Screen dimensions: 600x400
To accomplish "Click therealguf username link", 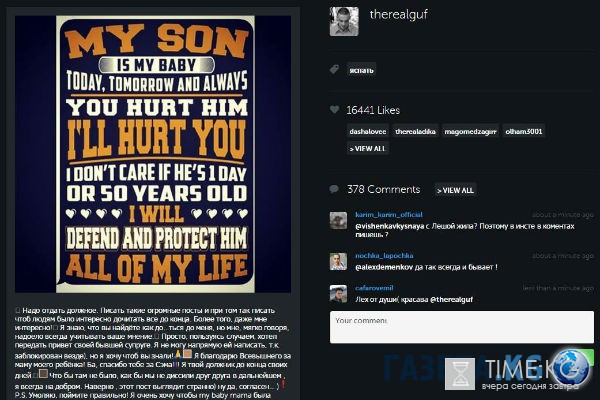I will pos(398,15).
